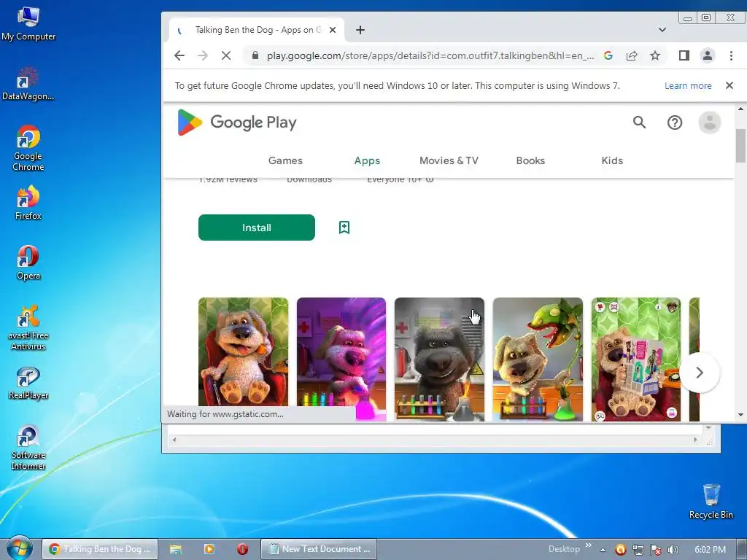The width and height of the screenshot is (747, 560).
Task: Click left arrow of background window scrollbar
Action: [x=174, y=440]
